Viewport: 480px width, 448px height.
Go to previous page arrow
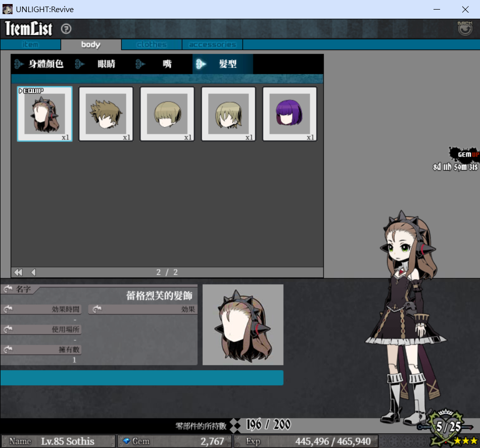[x=33, y=272]
